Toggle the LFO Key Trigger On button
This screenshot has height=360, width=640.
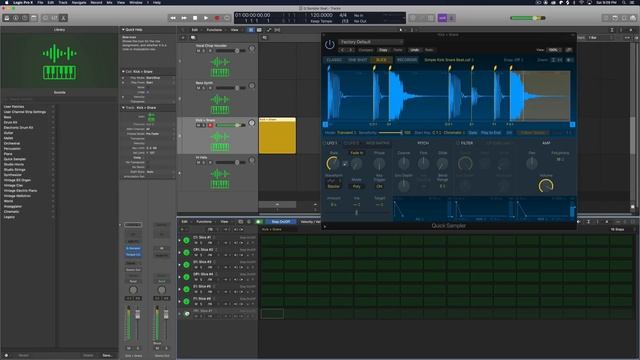[379, 186]
